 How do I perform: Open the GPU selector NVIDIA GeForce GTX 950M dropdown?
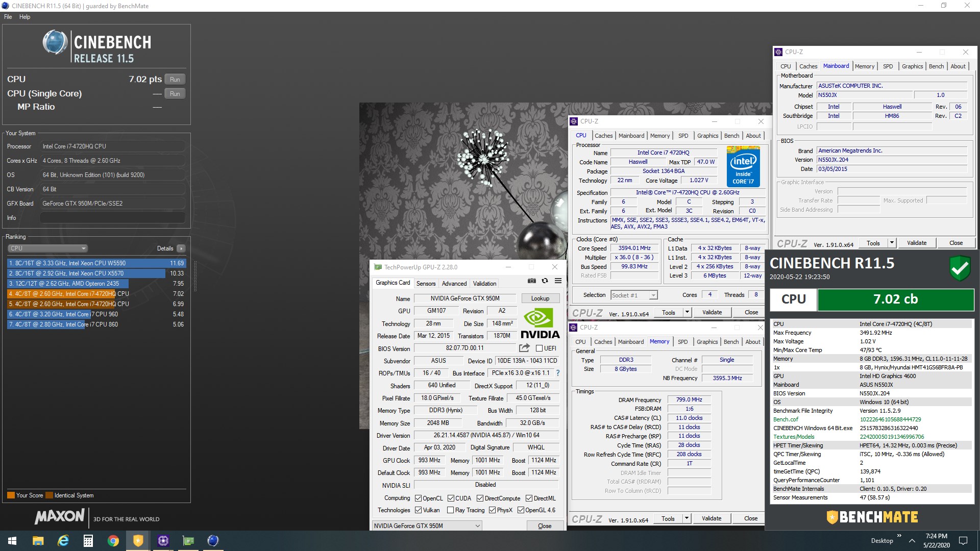[x=427, y=526]
